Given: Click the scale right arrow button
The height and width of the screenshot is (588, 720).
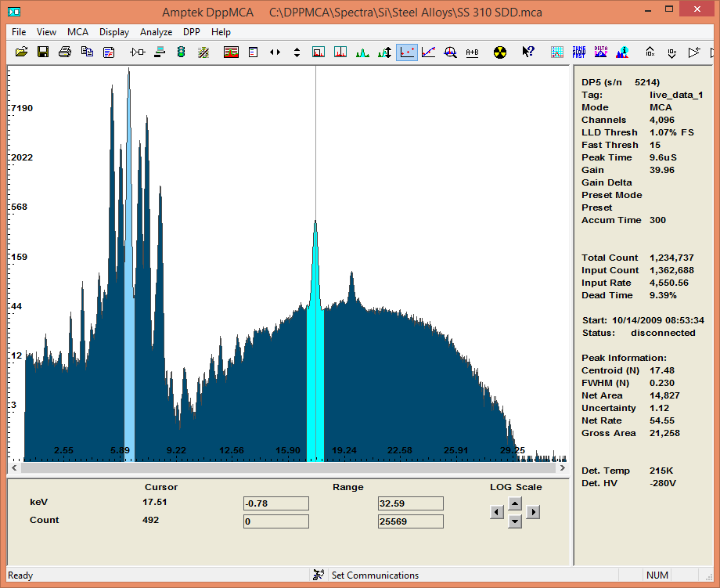Looking at the screenshot, I should tap(533, 512).
